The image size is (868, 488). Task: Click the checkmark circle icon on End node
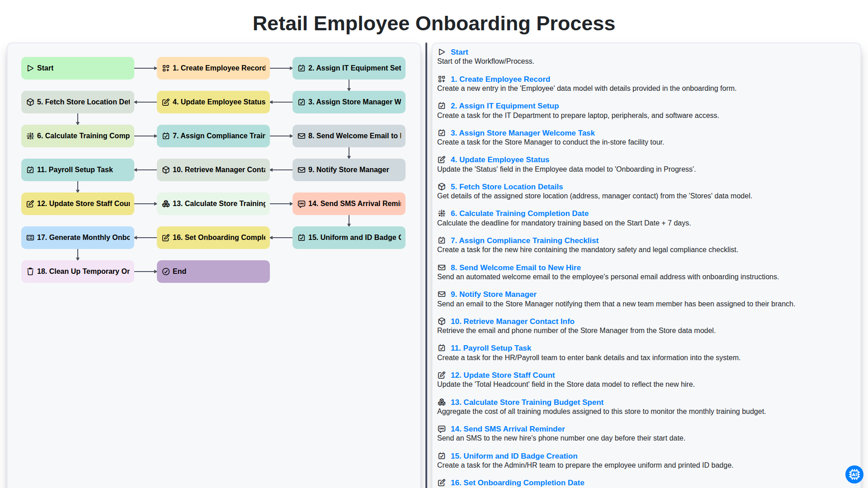[166, 272]
